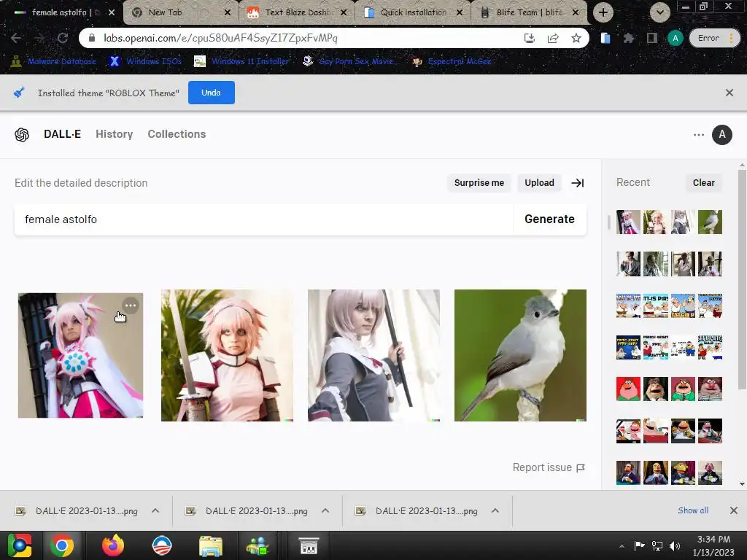Select the bird thumbnail in the Recent panel

(x=710, y=222)
